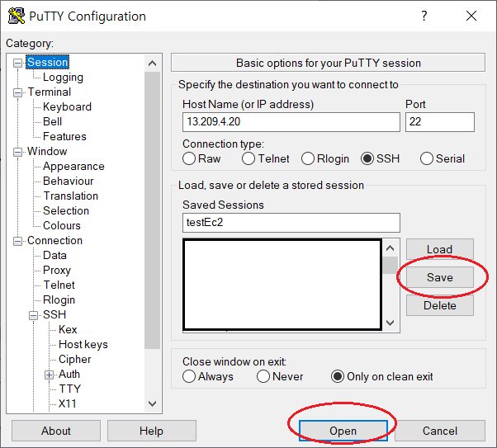
Task: Open the Rlogin category in tree
Action: click(59, 299)
